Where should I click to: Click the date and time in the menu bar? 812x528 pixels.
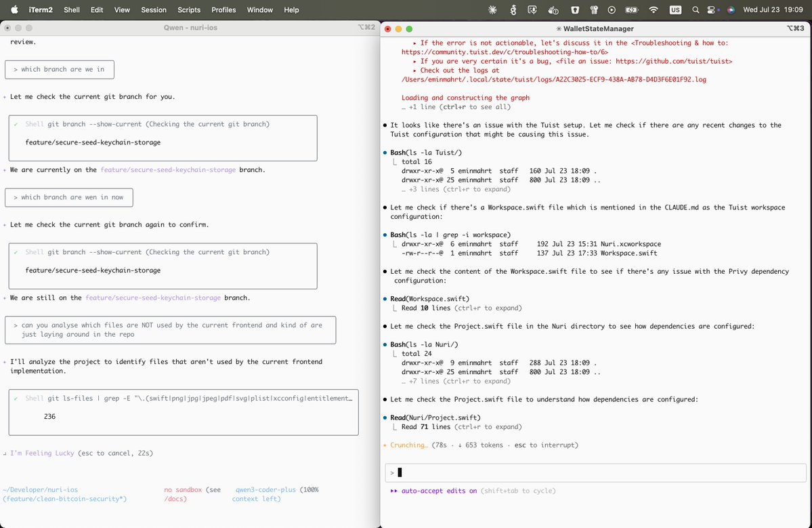[773, 9]
